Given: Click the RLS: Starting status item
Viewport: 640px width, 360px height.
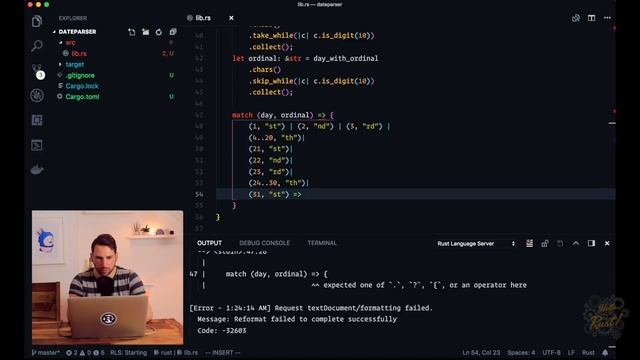Looking at the screenshot, I should point(128,352).
